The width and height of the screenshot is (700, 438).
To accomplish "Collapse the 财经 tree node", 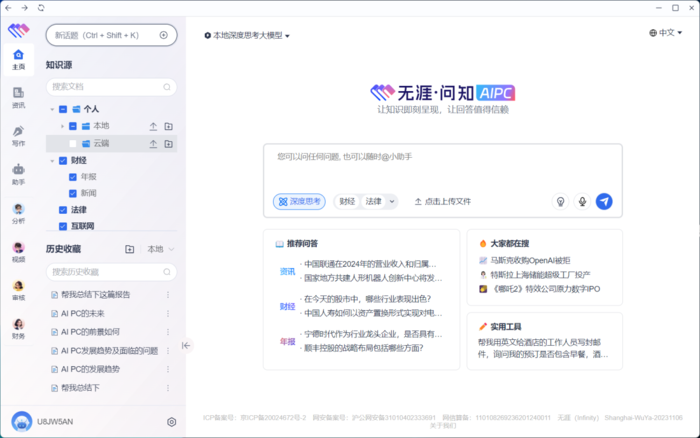I will coord(52,160).
